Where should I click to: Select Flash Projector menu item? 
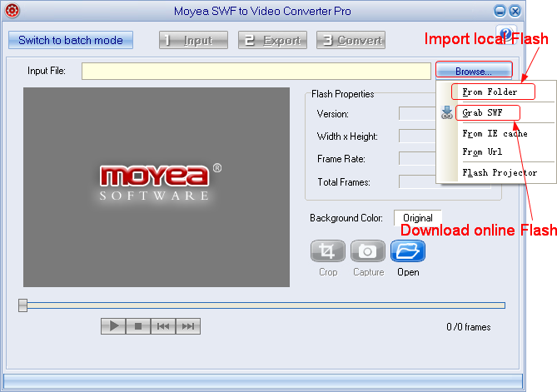500,173
